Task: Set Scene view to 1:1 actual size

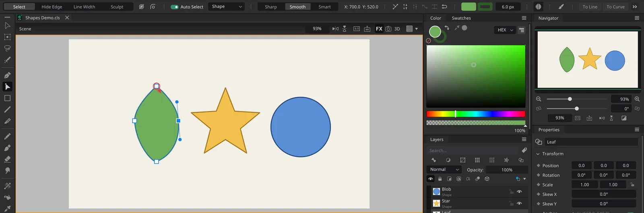Action: pyautogui.click(x=357, y=29)
